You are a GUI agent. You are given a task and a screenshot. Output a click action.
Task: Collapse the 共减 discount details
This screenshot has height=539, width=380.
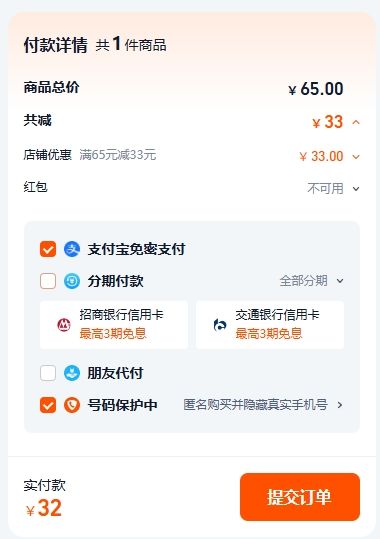[356, 122]
